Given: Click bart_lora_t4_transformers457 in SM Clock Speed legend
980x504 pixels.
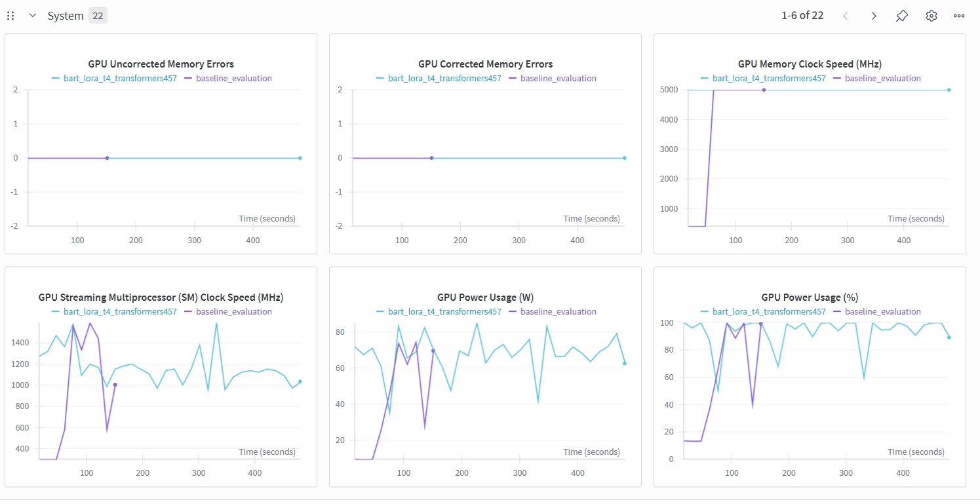Looking at the screenshot, I should click(119, 311).
